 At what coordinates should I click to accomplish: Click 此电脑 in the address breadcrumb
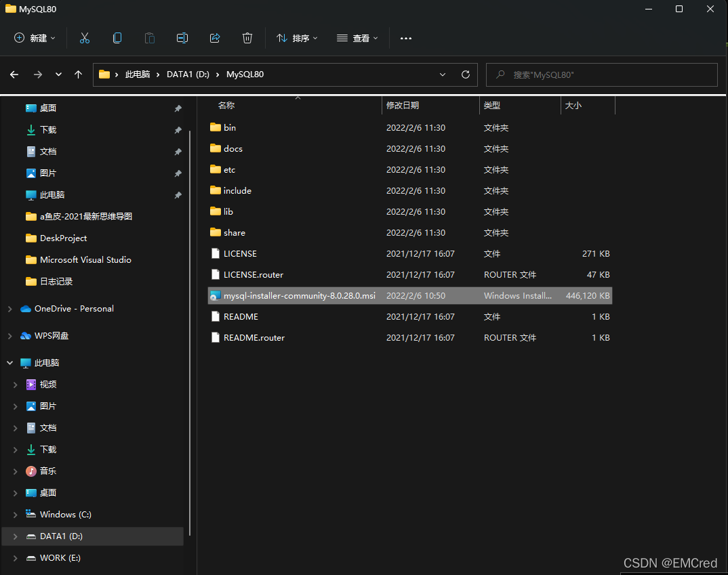138,74
